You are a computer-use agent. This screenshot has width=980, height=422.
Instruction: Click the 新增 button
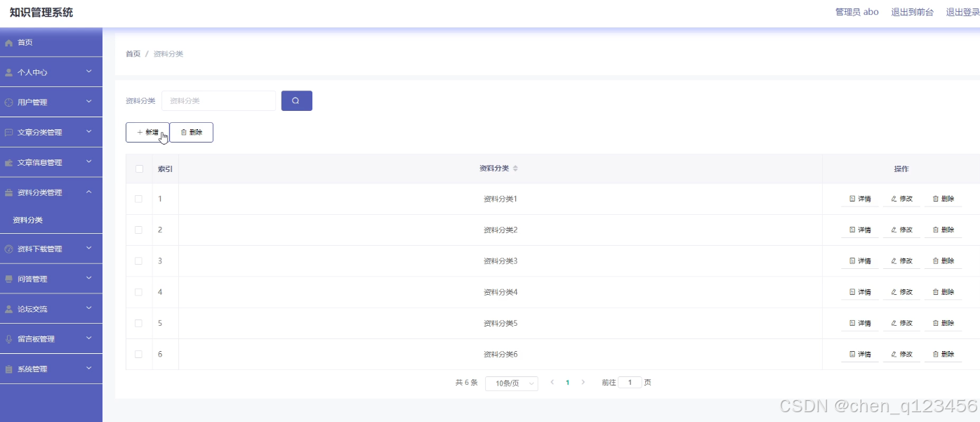click(147, 132)
